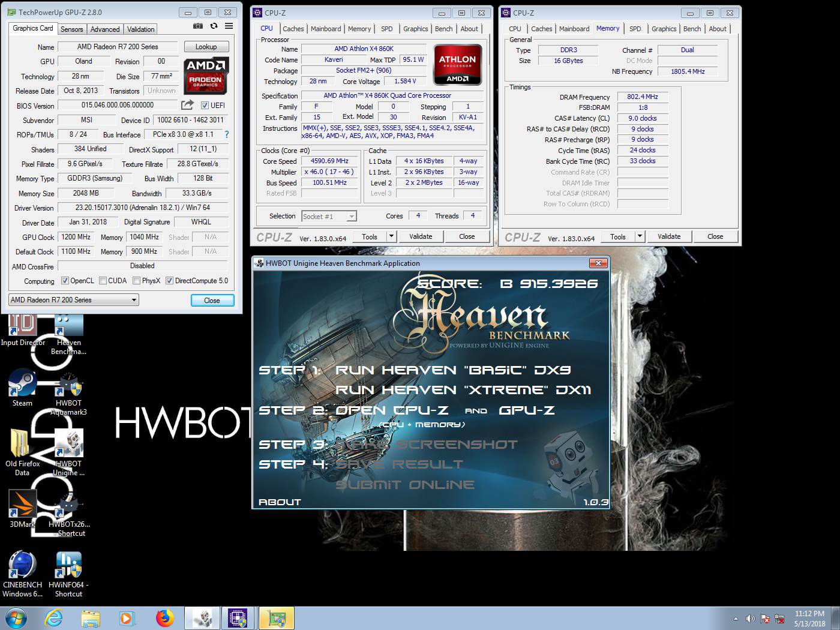840x630 pixels.
Task: Expand Tools dropdown arrow in Memory window
Action: tap(640, 236)
